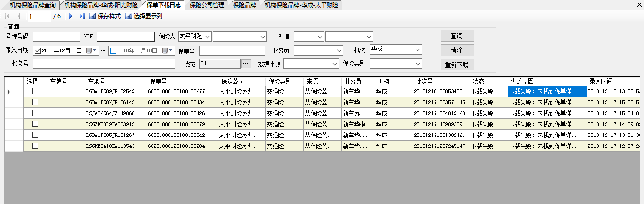Click 选择显示列 toolbar label
644x204 pixels.
tap(148, 16)
